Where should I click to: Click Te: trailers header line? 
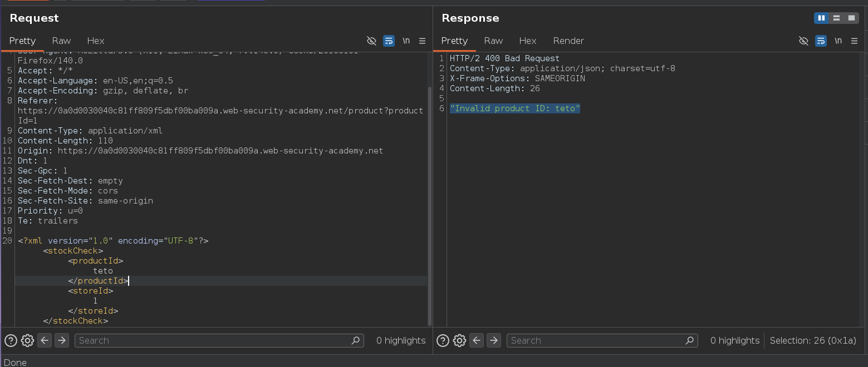(x=48, y=221)
